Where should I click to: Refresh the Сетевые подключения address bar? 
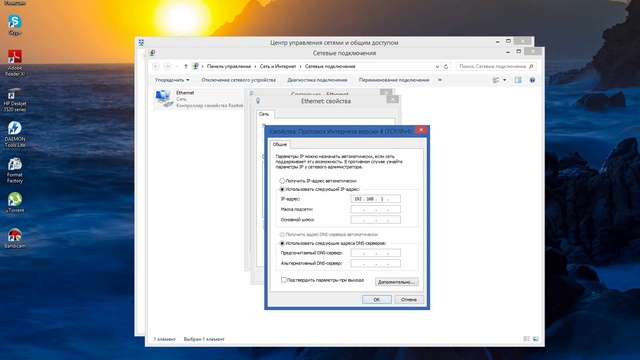coord(446,66)
